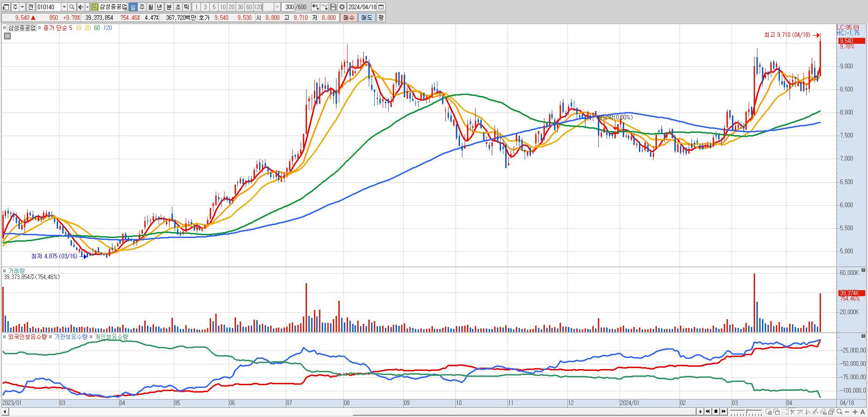The height and width of the screenshot is (417, 868).
Task: Click the minus zoom-out icon at bottom right
Action: point(847,412)
